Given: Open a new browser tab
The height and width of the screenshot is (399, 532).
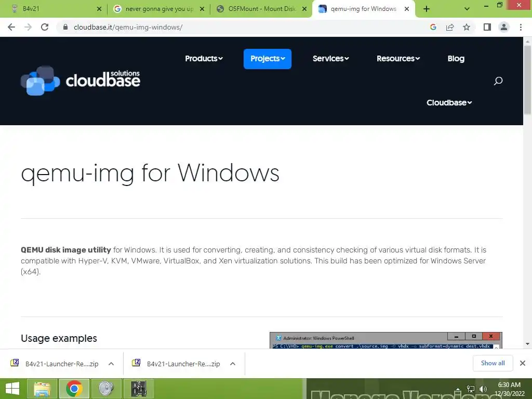Looking at the screenshot, I should (x=427, y=9).
